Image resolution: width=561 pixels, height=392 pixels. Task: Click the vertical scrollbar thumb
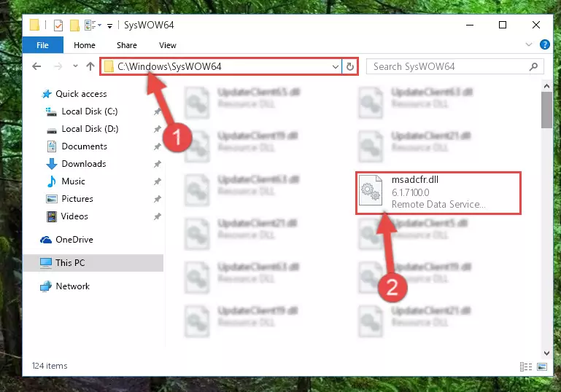[546, 110]
